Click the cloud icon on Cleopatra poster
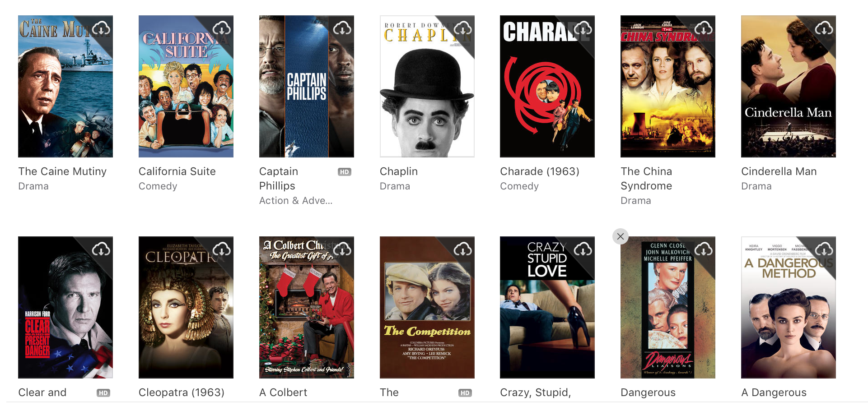The image size is (868, 406). pos(222,249)
